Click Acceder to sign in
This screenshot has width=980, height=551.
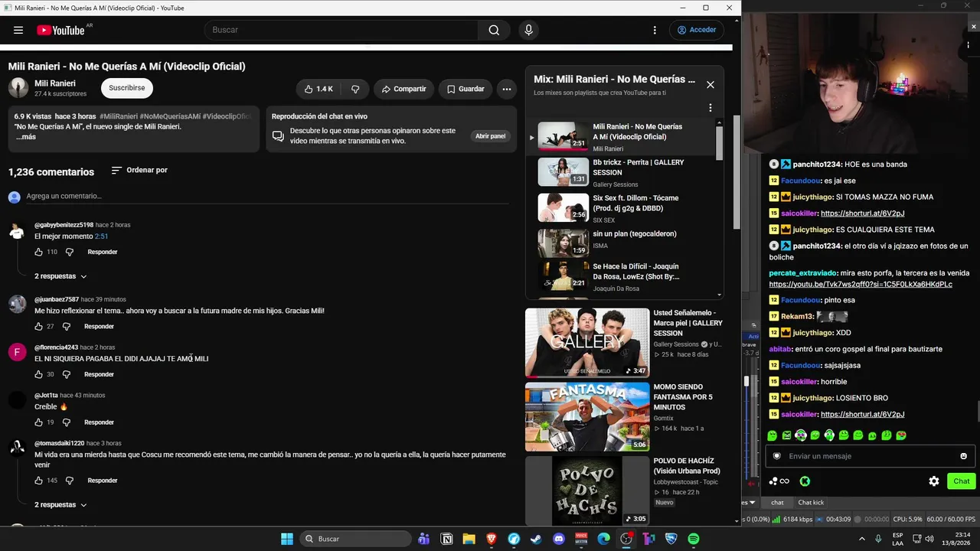697,30
